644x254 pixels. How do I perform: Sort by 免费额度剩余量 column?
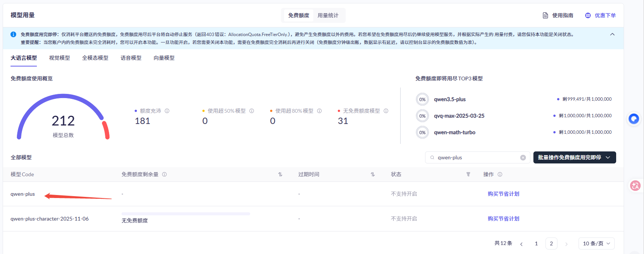pyautogui.click(x=280, y=174)
